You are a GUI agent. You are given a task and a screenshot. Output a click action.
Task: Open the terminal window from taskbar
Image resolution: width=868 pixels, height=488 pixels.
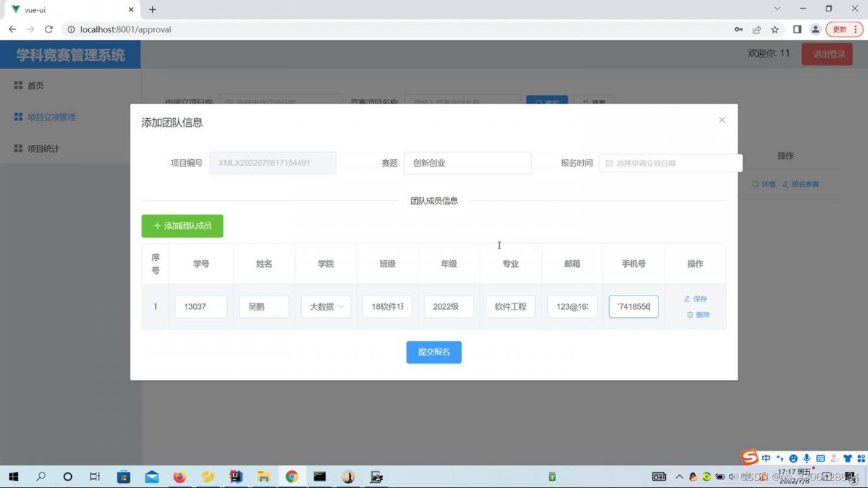point(319,476)
